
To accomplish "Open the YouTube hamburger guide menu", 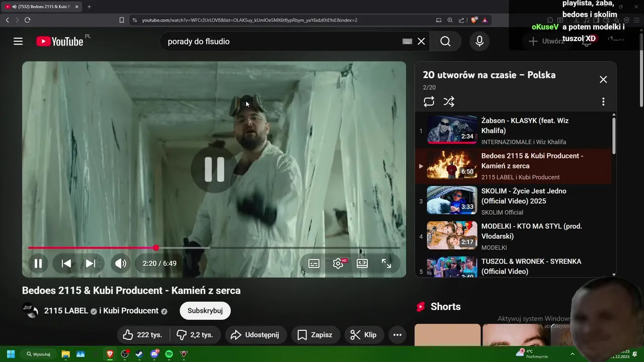I will click(18, 41).
